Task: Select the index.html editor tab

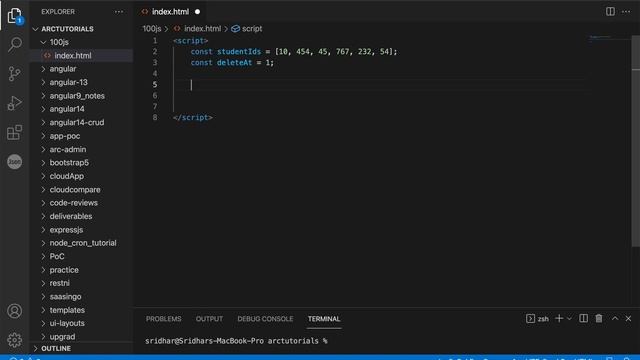Action: point(171,12)
